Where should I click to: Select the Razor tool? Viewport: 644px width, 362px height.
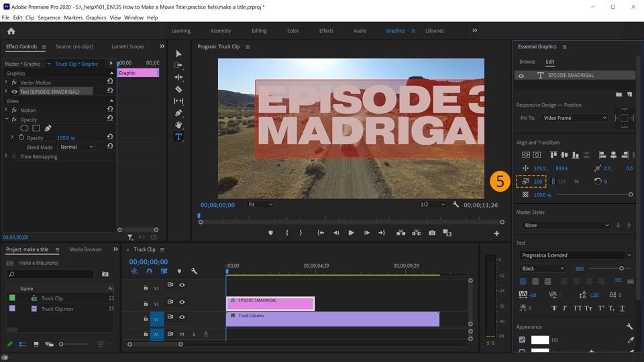click(x=178, y=89)
